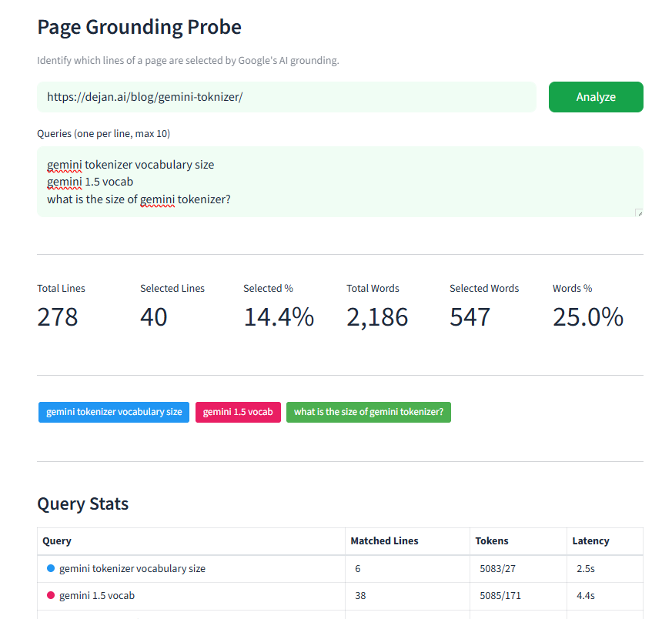Click the Total Lines value 278
The image size is (672, 619).
58,317
